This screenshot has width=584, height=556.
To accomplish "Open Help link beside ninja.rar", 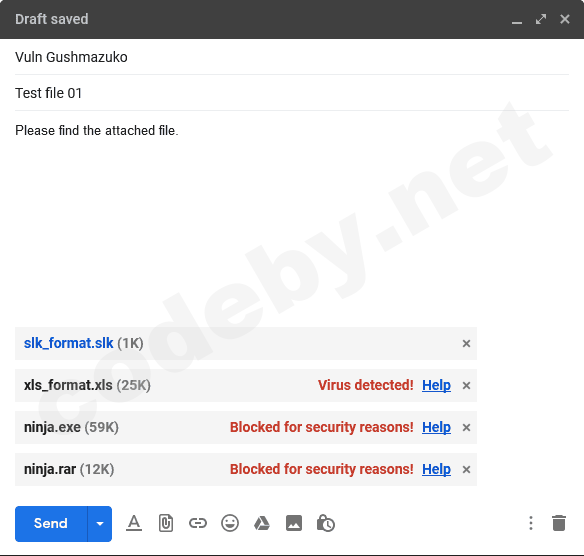I will tap(436, 469).
